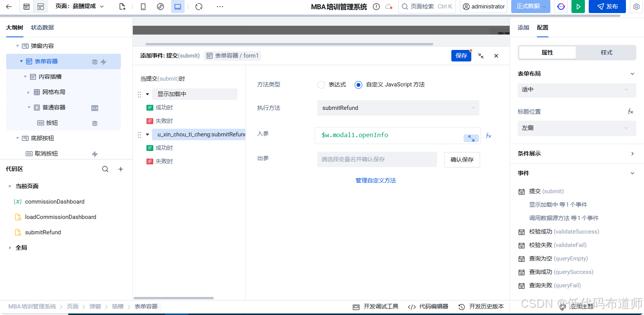The image size is (644, 315).
Task: Select submitRefund in 代码区
Action: pyautogui.click(x=43, y=232)
